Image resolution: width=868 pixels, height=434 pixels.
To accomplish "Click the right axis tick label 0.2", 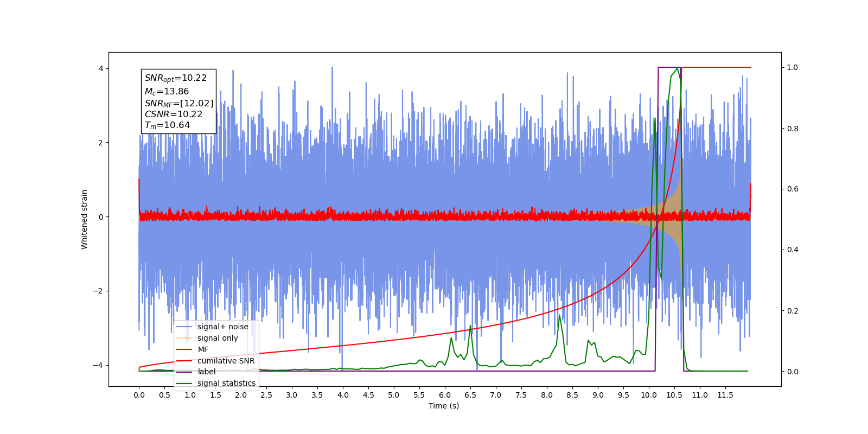I will click(793, 311).
